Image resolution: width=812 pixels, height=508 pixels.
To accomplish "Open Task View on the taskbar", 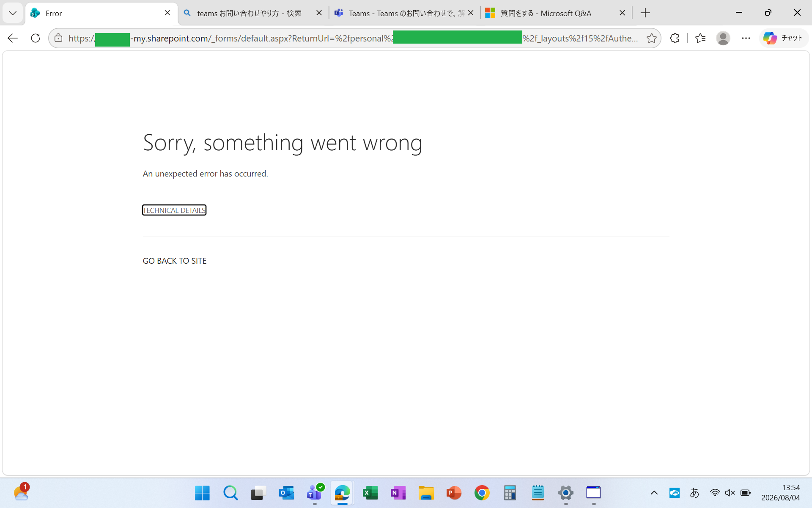I will tap(258, 493).
